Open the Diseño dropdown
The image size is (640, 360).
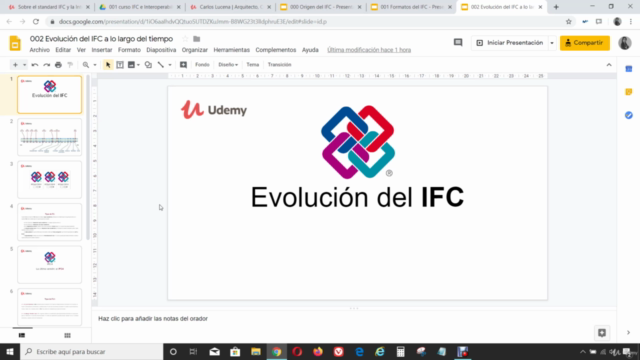coord(228,64)
